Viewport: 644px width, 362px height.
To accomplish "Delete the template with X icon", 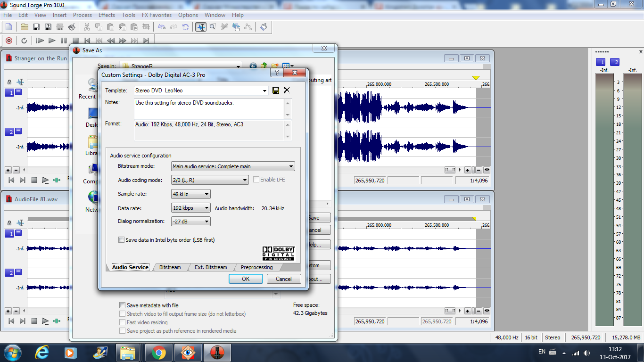I will tap(287, 90).
